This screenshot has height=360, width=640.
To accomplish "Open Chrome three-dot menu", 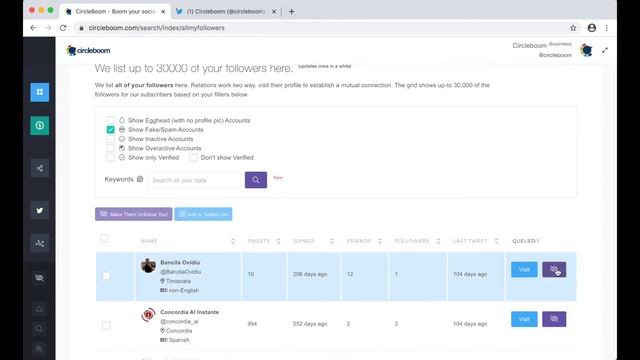I will coord(607,28).
